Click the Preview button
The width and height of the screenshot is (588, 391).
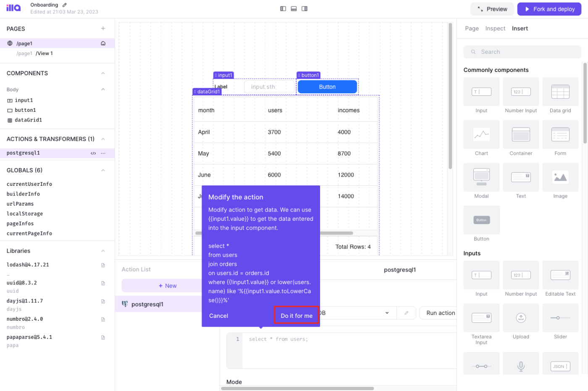pos(492,9)
